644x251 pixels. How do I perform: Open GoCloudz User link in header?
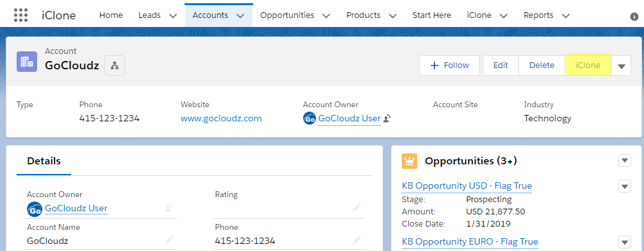(x=349, y=119)
